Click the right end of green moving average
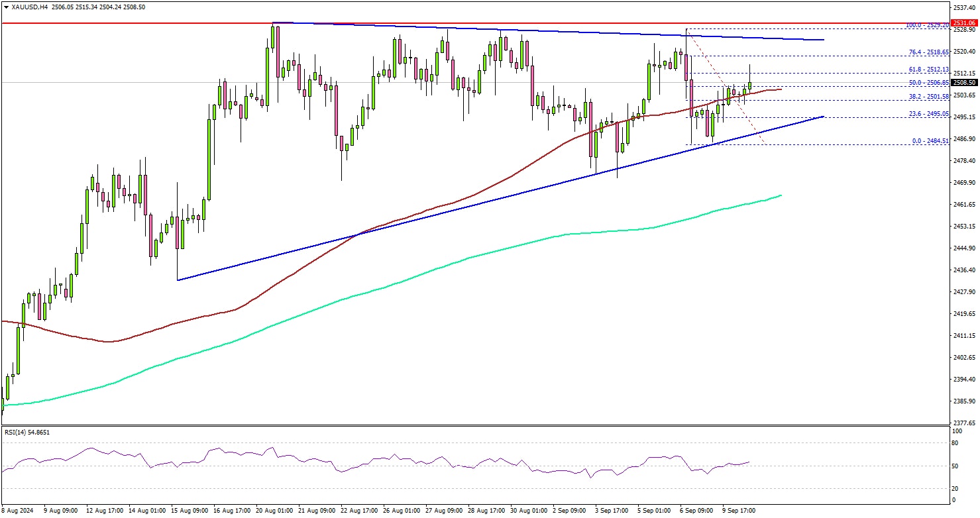The image size is (980, 518). [781, 195]
